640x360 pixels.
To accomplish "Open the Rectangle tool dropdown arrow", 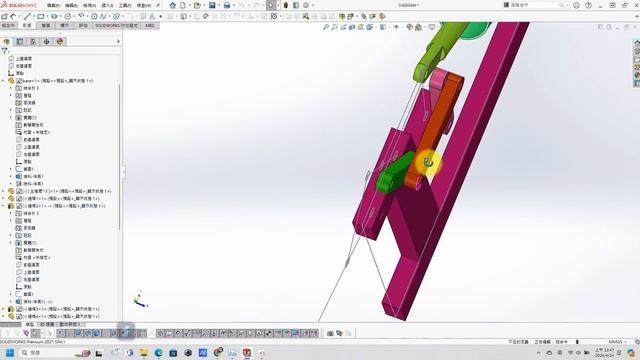I will [x=47, y=16].
